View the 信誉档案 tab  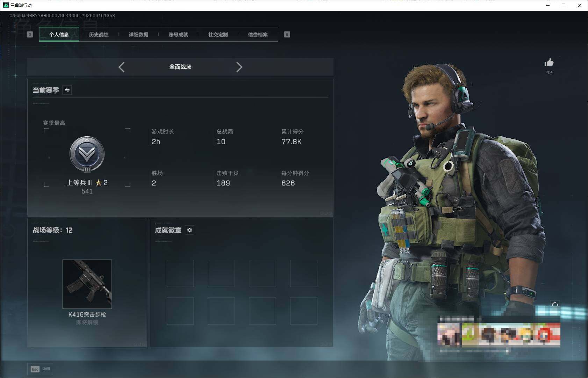258,35
